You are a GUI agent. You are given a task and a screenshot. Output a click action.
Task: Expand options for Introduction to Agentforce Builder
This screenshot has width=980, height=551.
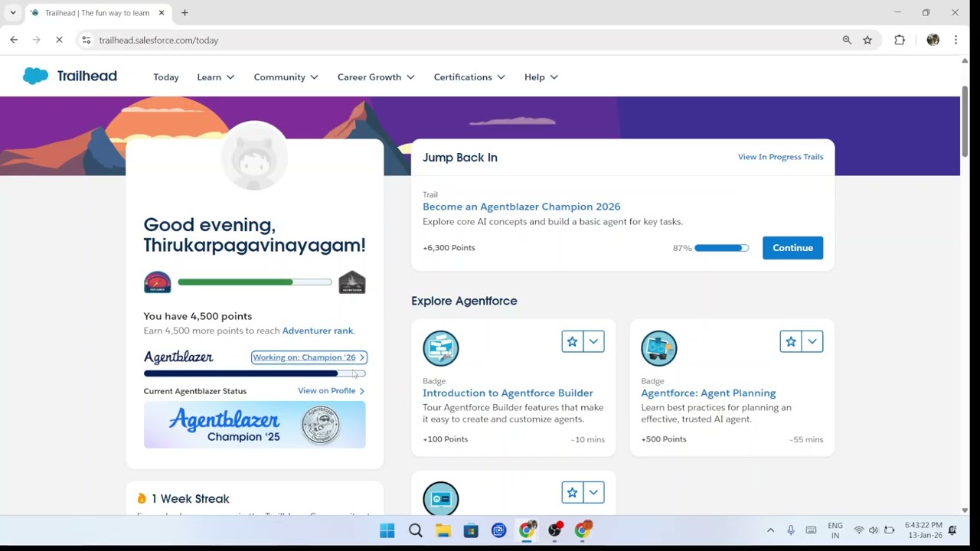click(x=593, y=341)
